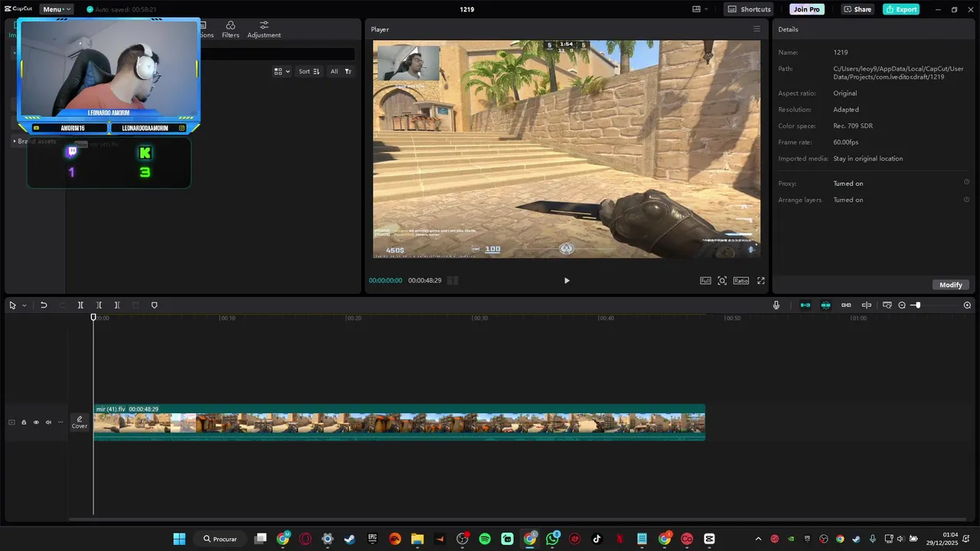Expand the Player to fullscreen
Screen dimensions: 980x551
pos(761,281)
